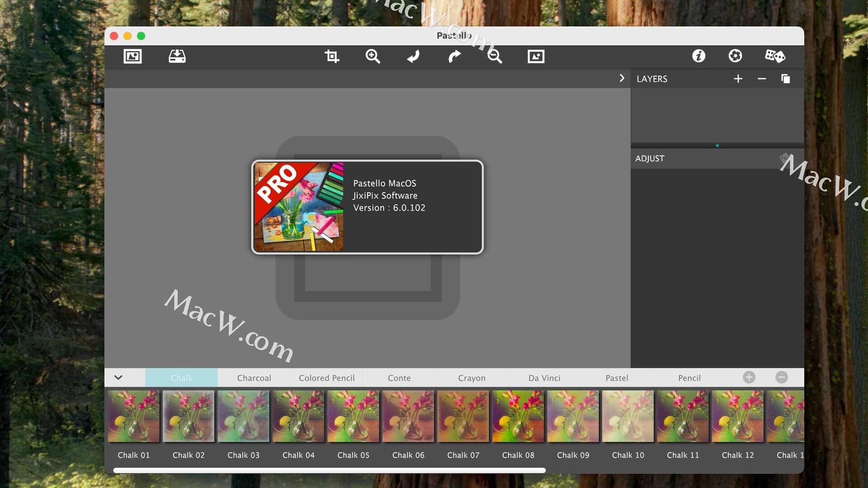Image resolution: width=868 pixels, height=488 pixels.
Task: Switch to the Charcoal presets tab
Action: coord(254,378)
